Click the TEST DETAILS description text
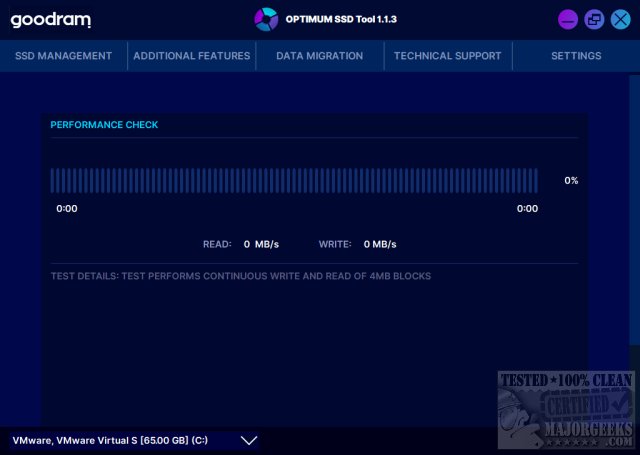 pos(241,276)
